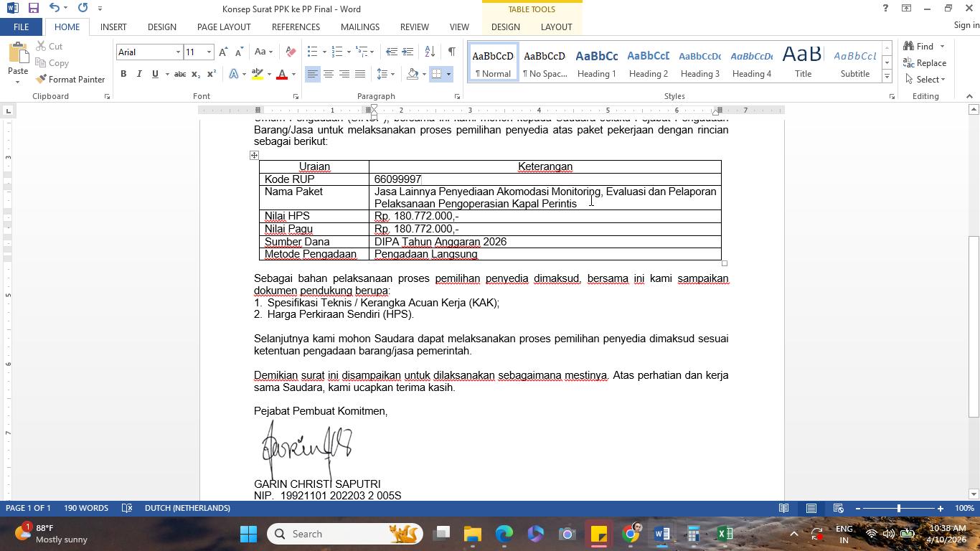Clear all formatting from selection
980x551 pixels.
click(291, 52)
